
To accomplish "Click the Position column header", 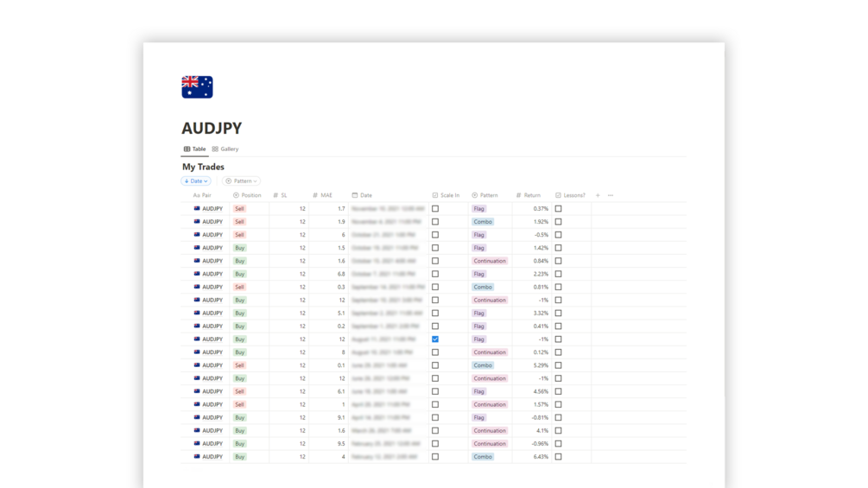I will coord(247,195).
